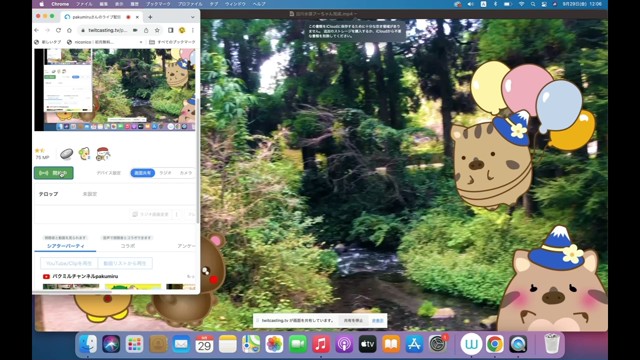Open the ブックマーク menu in menu bar
The width and height of the screenshot is (640, 360).
pos(158,4)
